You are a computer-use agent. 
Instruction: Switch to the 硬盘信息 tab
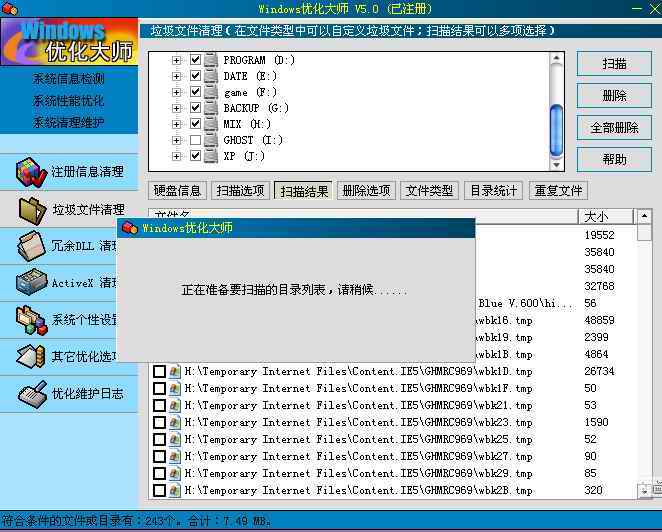click(x=177, y=191)
